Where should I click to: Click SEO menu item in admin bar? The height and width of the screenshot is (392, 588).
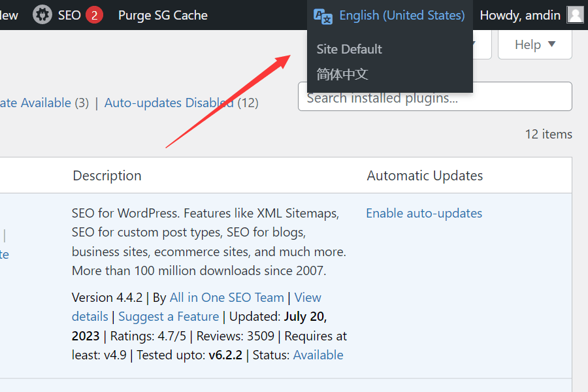(x=69, y=15)
